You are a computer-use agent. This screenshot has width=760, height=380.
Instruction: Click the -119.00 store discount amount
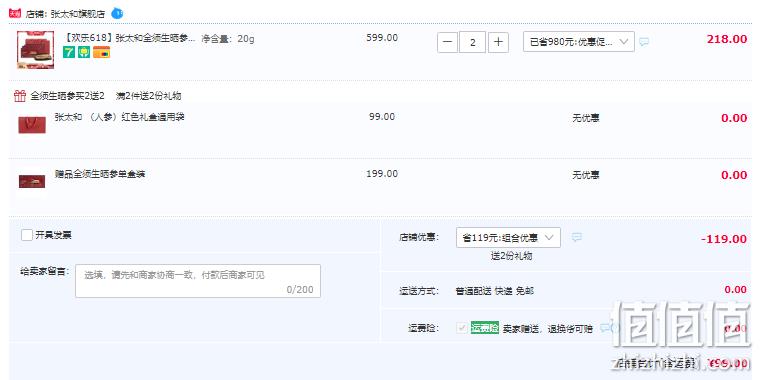coord(724,239)
